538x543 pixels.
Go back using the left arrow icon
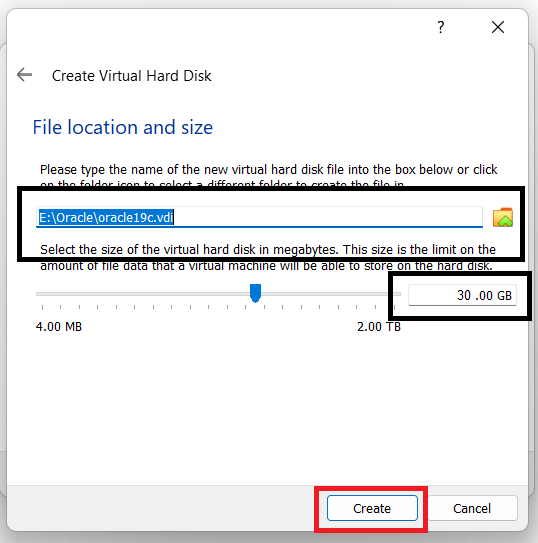[25, 75]
